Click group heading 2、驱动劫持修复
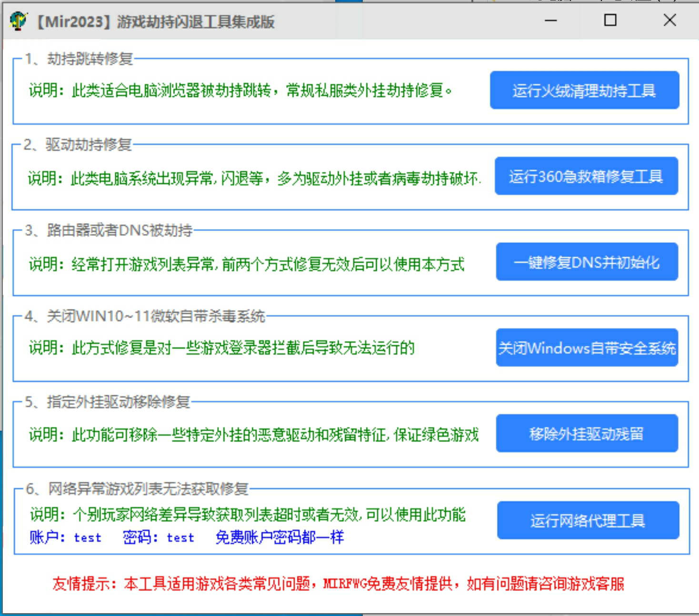 pyautogui.click(x=78, y=144)
